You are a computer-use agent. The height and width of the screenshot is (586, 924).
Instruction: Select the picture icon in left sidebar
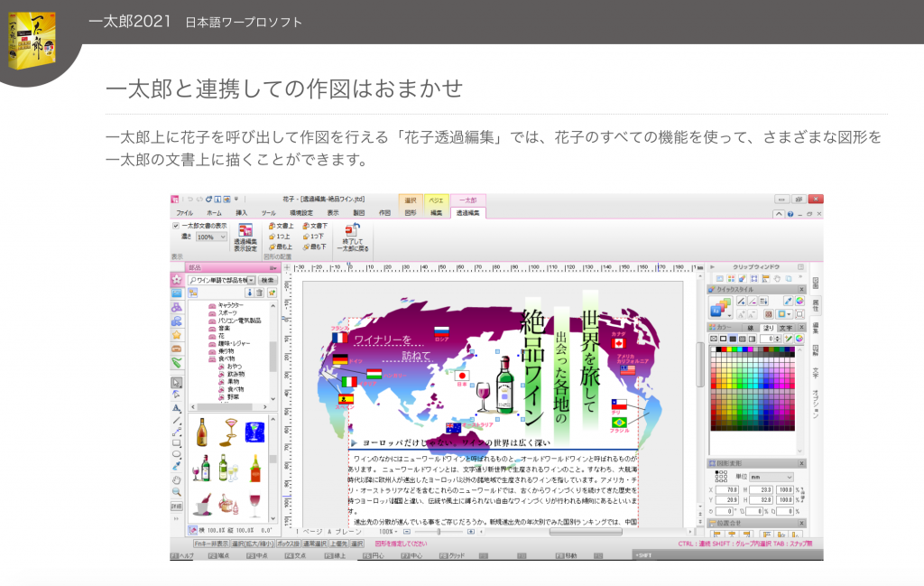pyautogui.click(x=177, y=293)
